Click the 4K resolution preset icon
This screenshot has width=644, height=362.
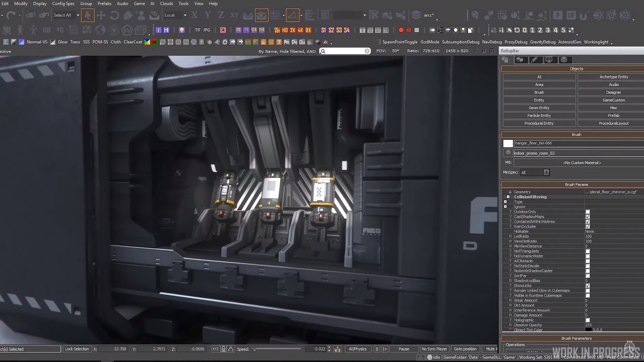[300, 30]
